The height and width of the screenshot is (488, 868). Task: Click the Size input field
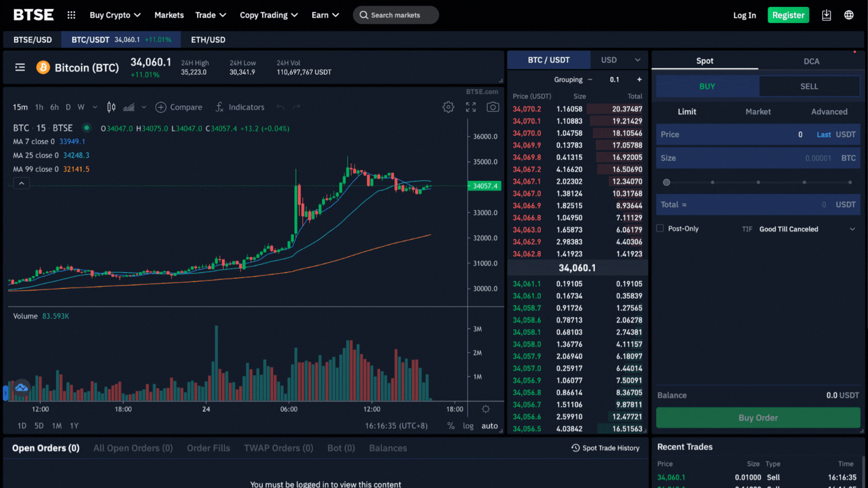click(x=758, y=158)
